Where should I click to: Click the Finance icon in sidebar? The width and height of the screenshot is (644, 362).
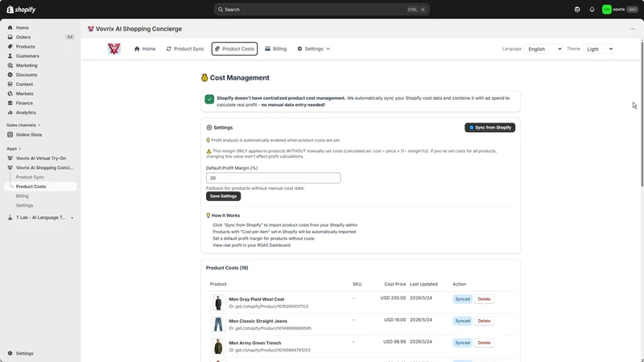tap(10, 103)
